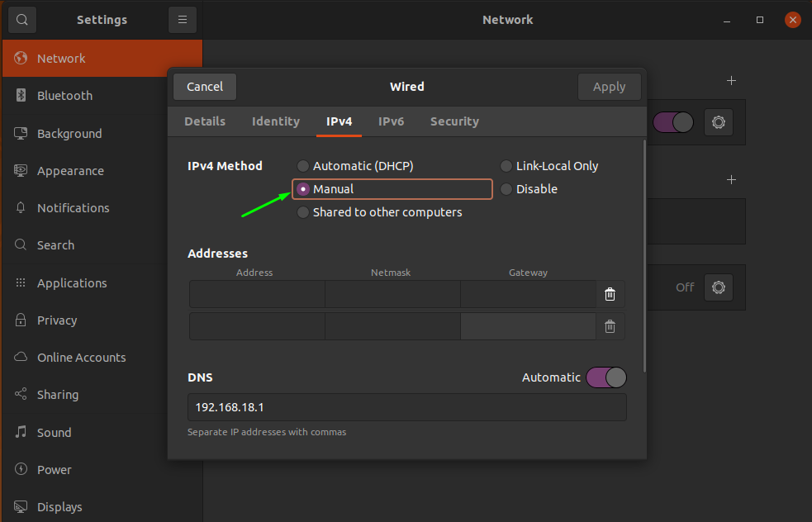This screenshot has height=522, width=812.
Task: Click the "Separate IP addresses with commas" hint
Action: click(267, 432)
